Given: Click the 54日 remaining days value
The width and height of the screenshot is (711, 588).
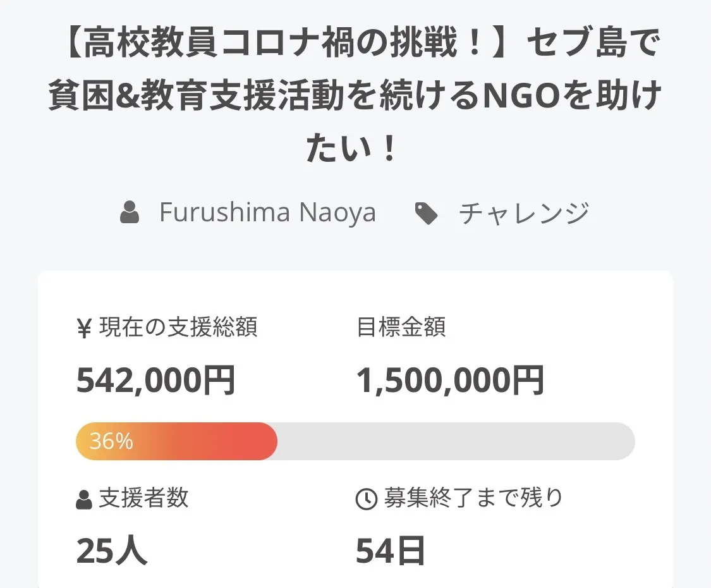Looking at the screenshot, I should (x=390, y=551).
